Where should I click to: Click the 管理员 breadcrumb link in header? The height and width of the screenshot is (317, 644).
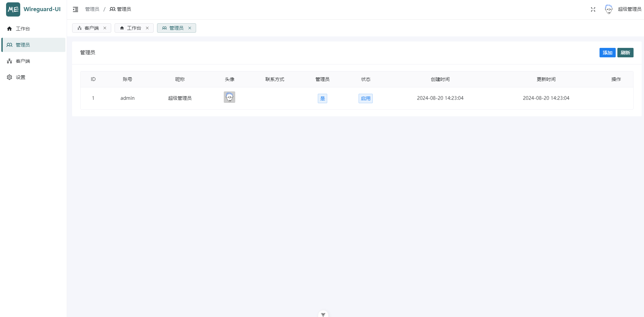pos(92,9)
